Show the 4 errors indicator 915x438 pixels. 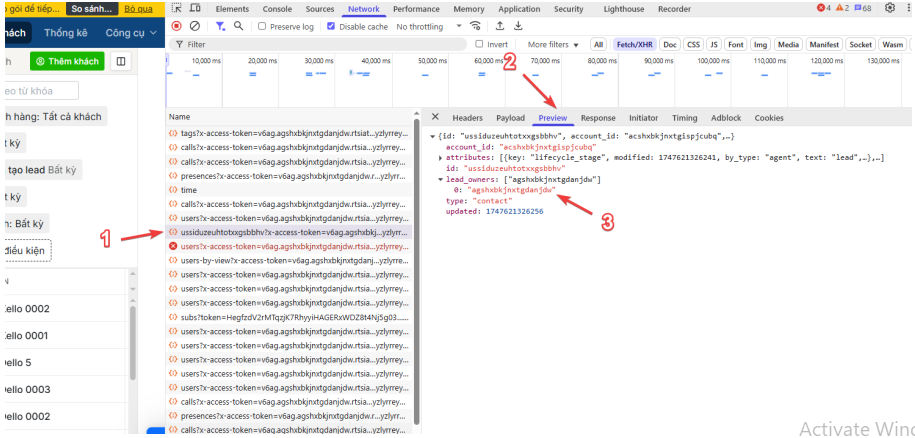[x=824, y=8]
